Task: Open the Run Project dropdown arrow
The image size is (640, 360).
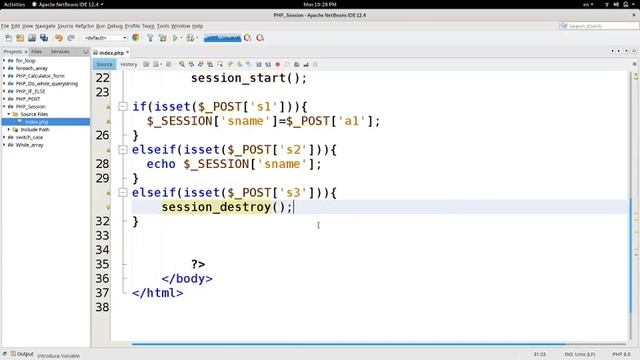Action: tap(181, 38)
